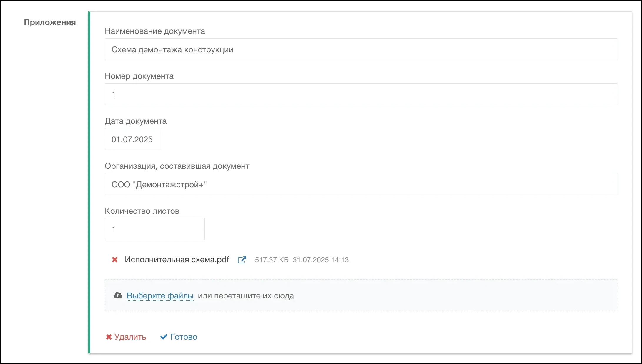Click the Дата документа label
Image resolution: width=642 pixels, height=364 pixels.
pyautogui.click(x=136, y=121)
